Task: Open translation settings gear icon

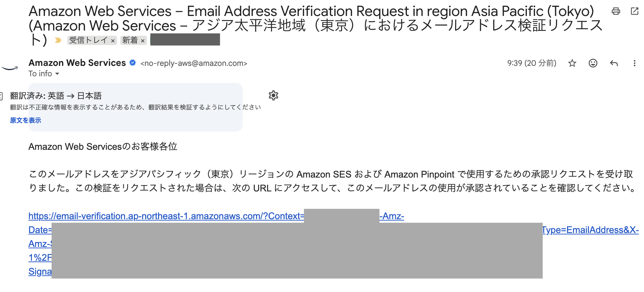Action: pos(273,95)
